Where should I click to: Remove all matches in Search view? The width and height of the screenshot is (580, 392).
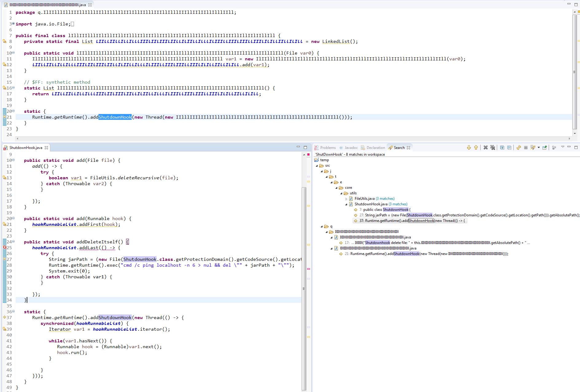[493, 147]
